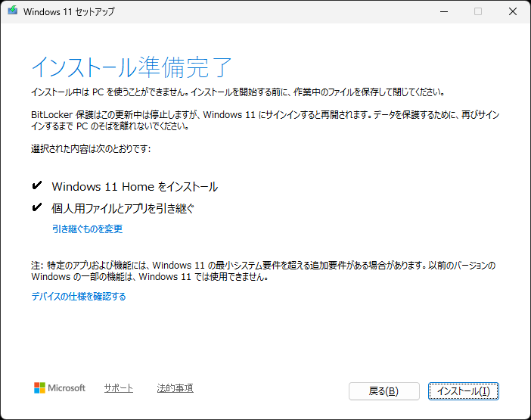Click the heading インストール準備完了
Image resolution: width=531 pixels, height=420 pixels.
pyautogui.click(x=132, y=67)
